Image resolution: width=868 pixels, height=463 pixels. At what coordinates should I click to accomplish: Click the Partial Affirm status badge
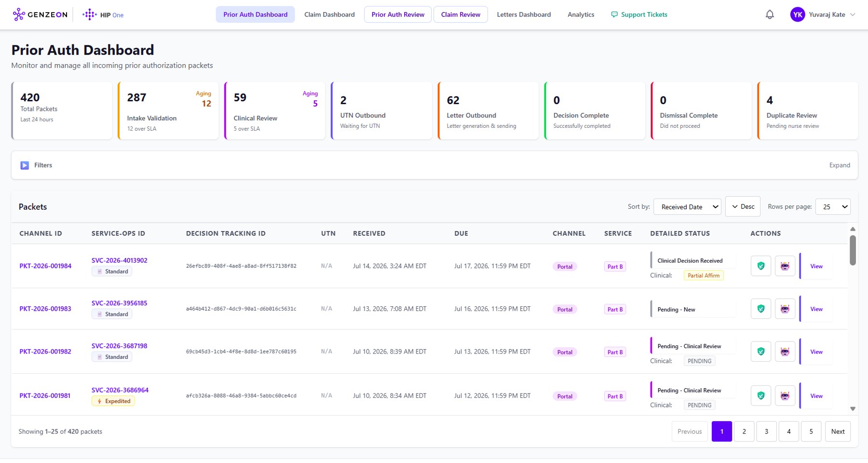click(704, 275)
